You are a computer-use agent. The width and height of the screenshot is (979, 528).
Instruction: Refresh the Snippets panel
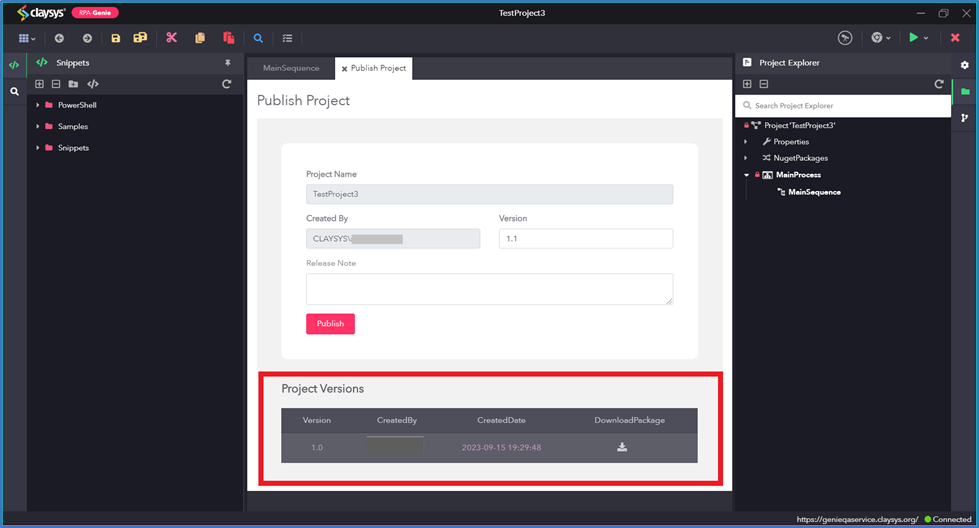click(x=227, y=84)
